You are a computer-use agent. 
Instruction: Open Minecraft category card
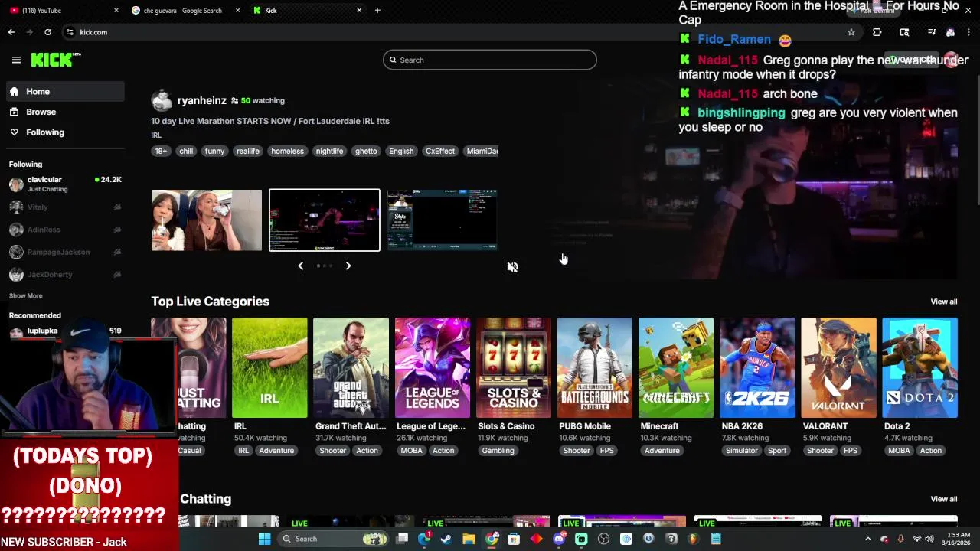(x=676, y=367)
